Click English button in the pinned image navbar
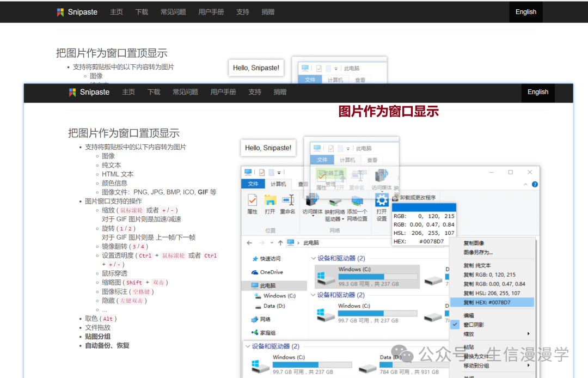This screenshot has width=588, height=378. [x=538, y=92]
